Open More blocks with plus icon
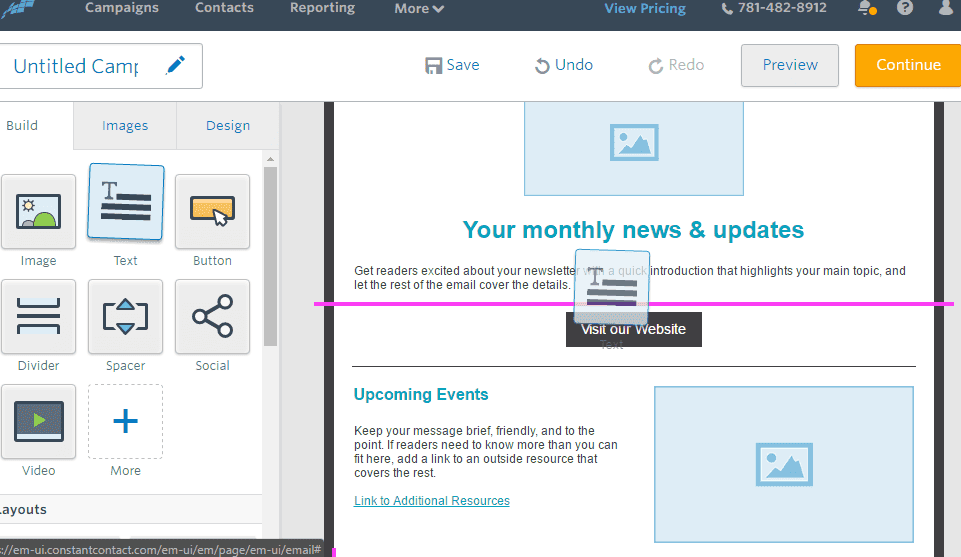The width and height of the screenshot is (961, 557). 125,422
